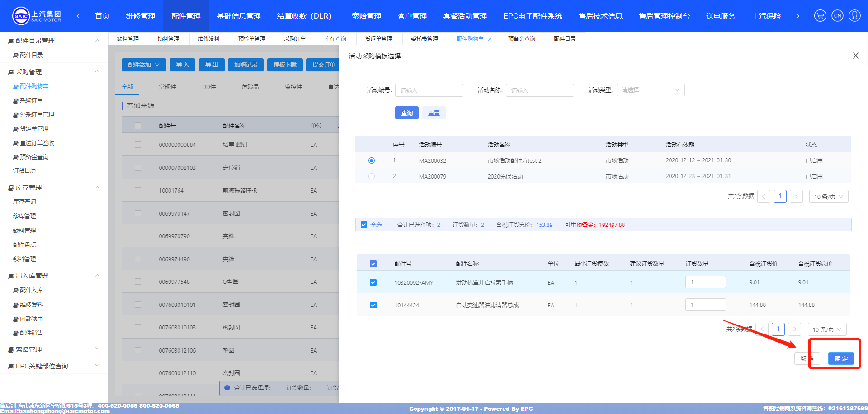The width and height of the screenshot is (868, 414).
Task: Click the 重置 button
Action: 434,113
